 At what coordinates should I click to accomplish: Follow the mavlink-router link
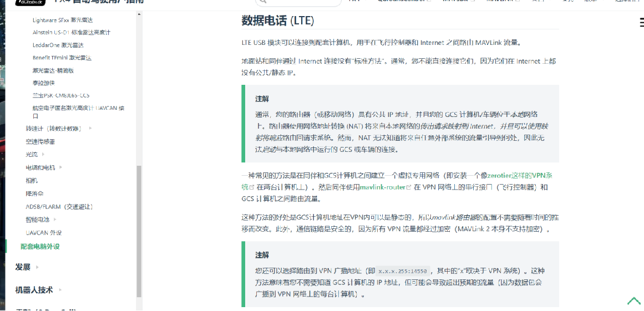coord(383,187)
